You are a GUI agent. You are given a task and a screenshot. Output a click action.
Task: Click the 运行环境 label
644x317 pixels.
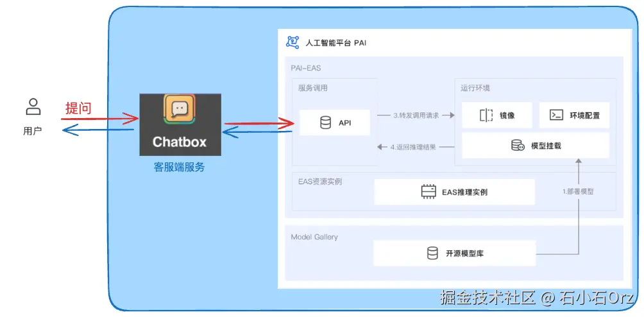475,89
